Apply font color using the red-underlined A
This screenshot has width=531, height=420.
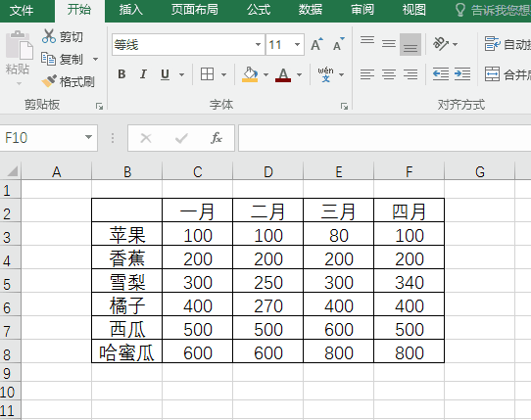(283, 74)
